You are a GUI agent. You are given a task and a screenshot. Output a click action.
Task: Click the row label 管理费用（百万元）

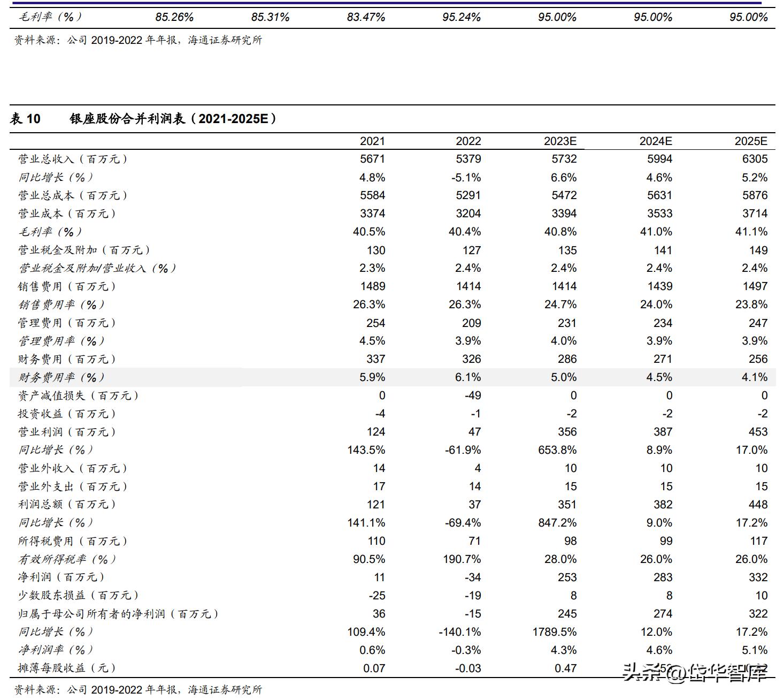point(67,323)
